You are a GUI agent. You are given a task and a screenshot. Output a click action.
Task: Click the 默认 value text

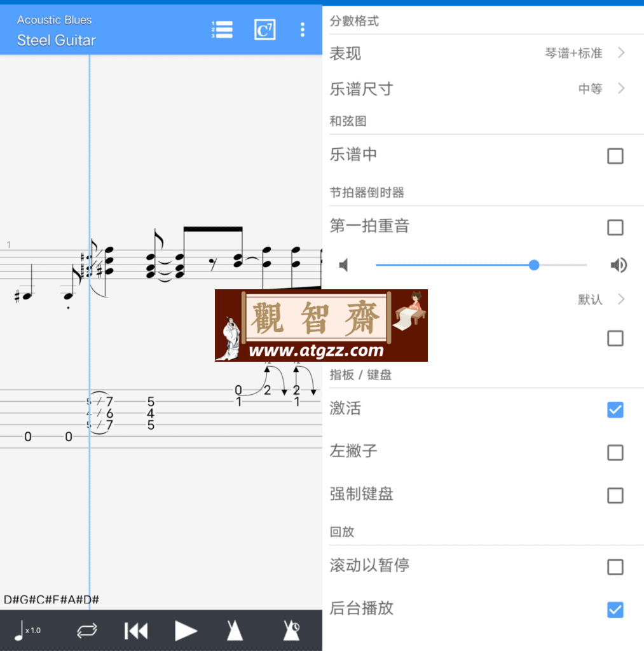pyautogui.click(x=590, y=300)
